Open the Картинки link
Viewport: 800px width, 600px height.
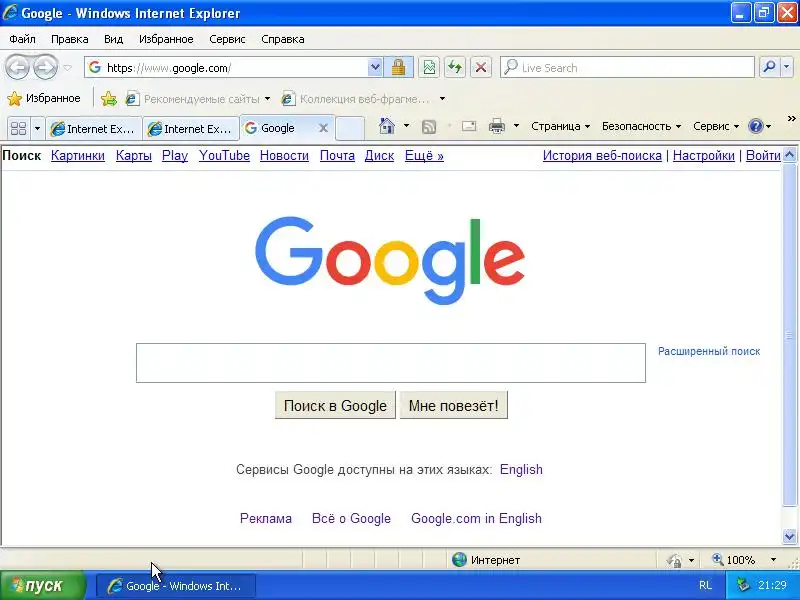[78, 156]
